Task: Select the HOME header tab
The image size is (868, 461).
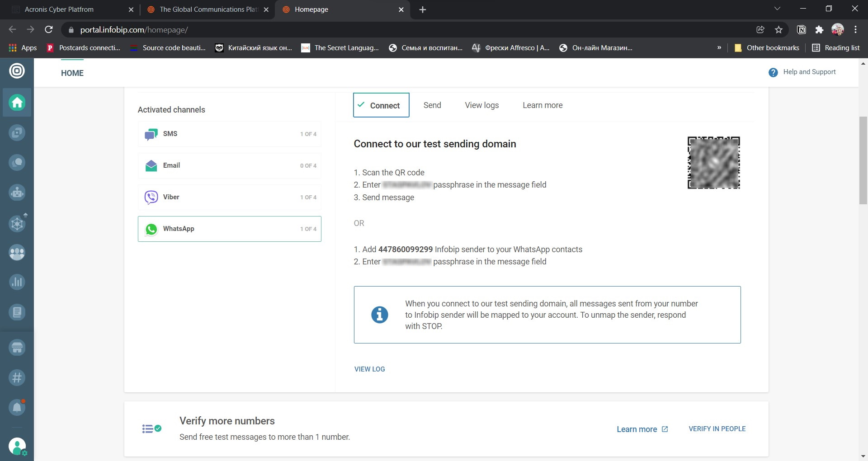Action: pos(72,73)
